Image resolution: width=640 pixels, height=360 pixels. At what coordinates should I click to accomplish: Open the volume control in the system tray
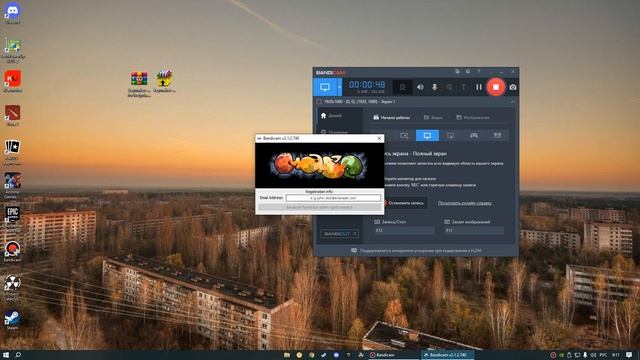coord(593,355)
